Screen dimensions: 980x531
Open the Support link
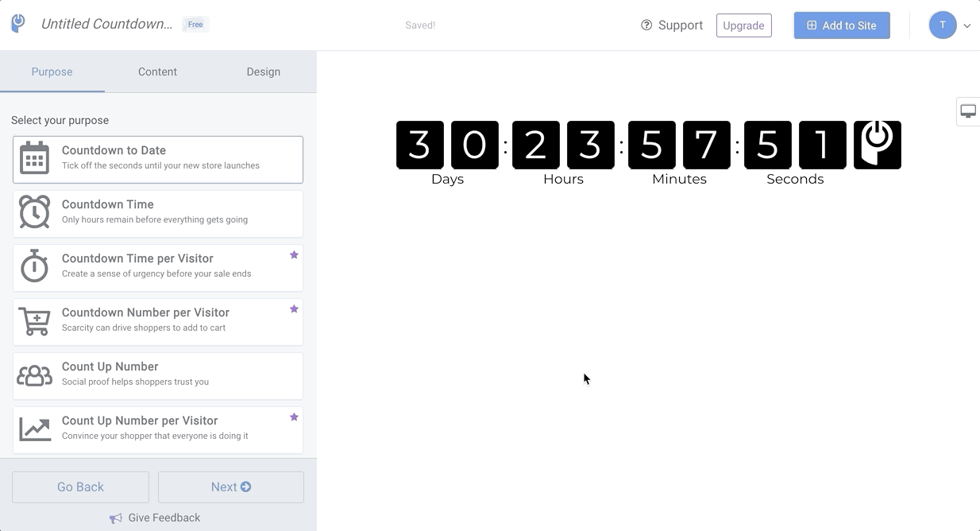tap(672, 25)
